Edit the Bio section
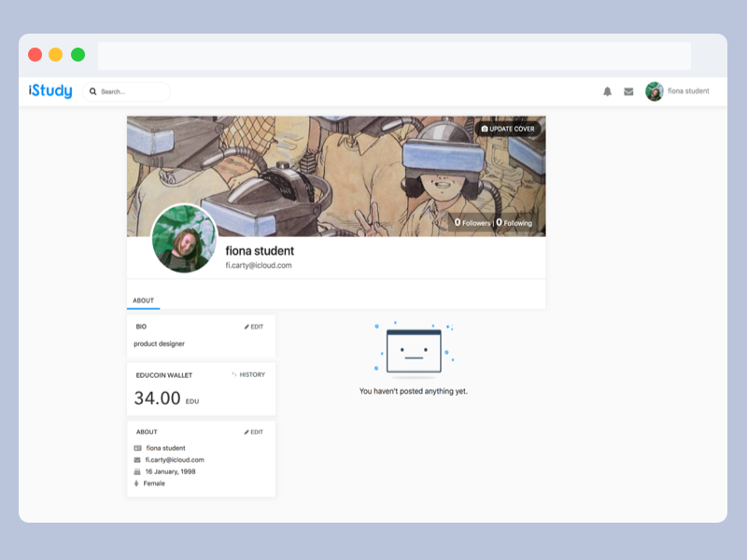Screen dimensions: 747x560 253,327
